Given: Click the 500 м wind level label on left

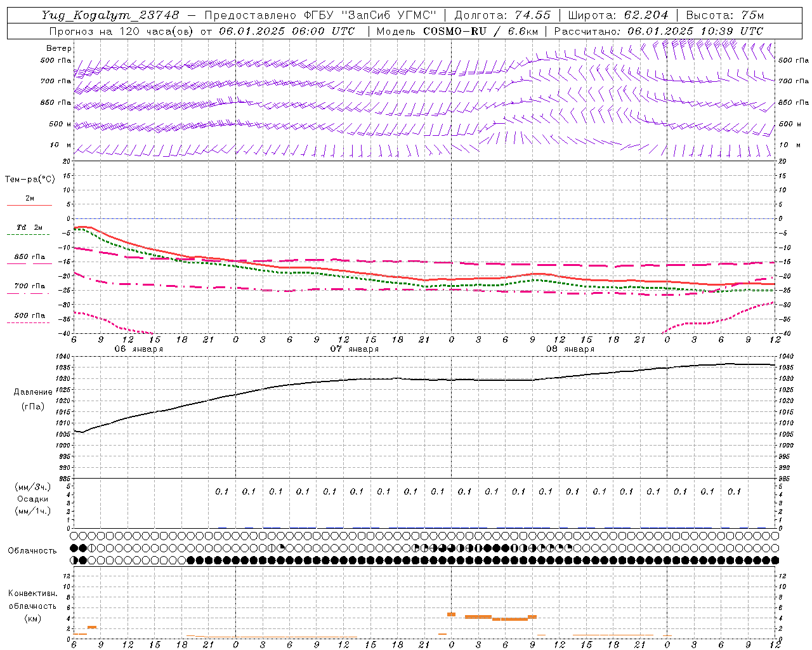Looking at the screenshot, I should point(60,124).
